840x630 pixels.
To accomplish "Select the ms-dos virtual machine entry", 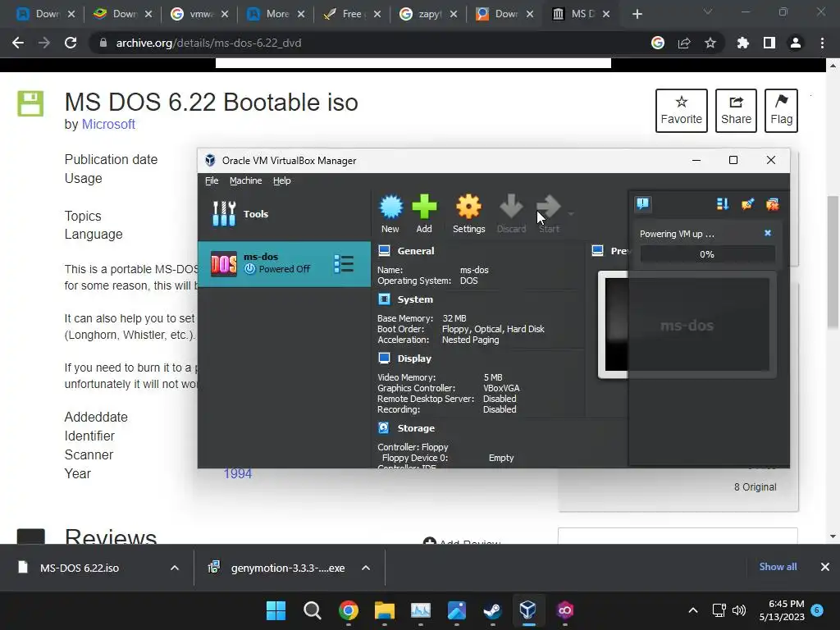I will click(284, 263).
